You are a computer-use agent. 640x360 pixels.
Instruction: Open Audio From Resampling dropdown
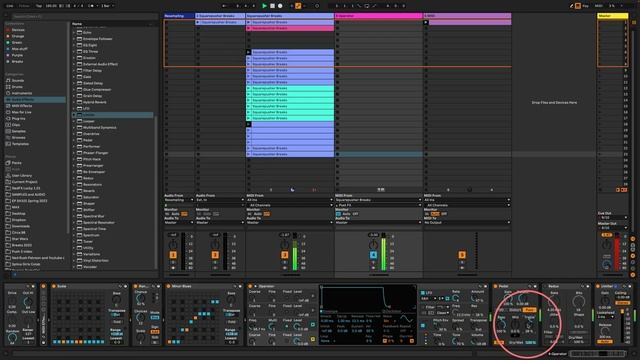tap(179, 200)
